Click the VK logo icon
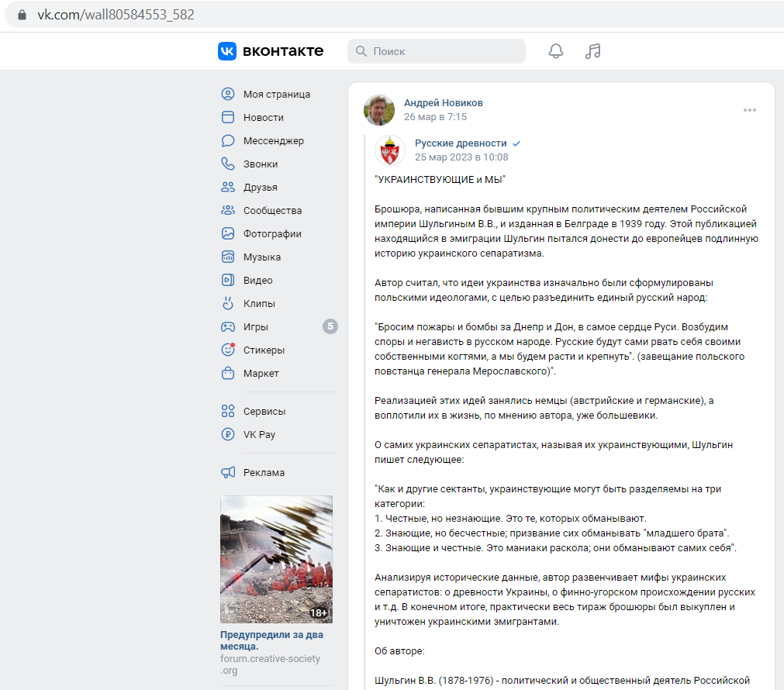Screen dimensions: 784x690 (x=227, y=51)
